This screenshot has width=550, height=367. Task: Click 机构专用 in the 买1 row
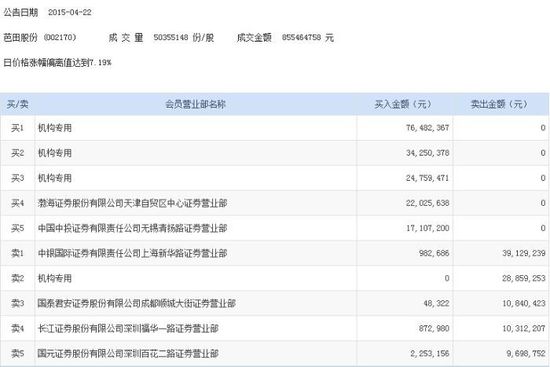coord(55,128)
